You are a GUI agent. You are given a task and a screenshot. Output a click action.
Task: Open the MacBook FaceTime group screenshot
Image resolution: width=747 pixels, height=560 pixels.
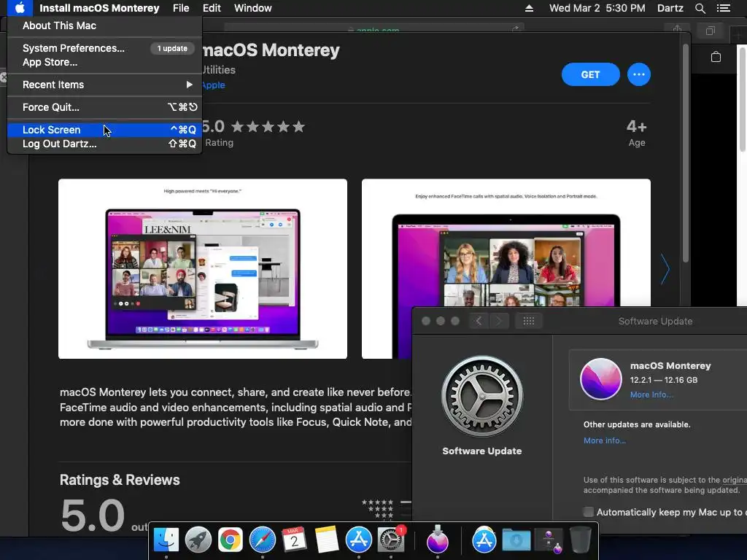(x=203, y=268)
